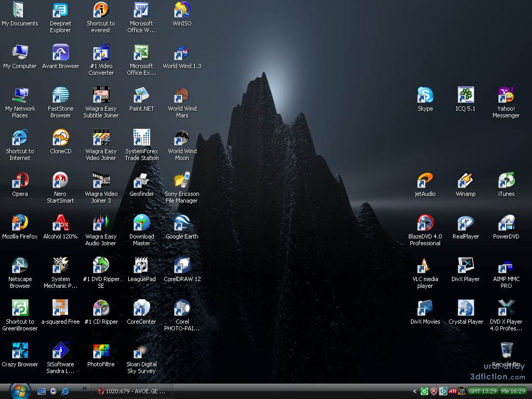Image resolution: width=532 pixels, height=399 pixels.
Task: Select the Crazy Browser icon
Action: [20, 351]
